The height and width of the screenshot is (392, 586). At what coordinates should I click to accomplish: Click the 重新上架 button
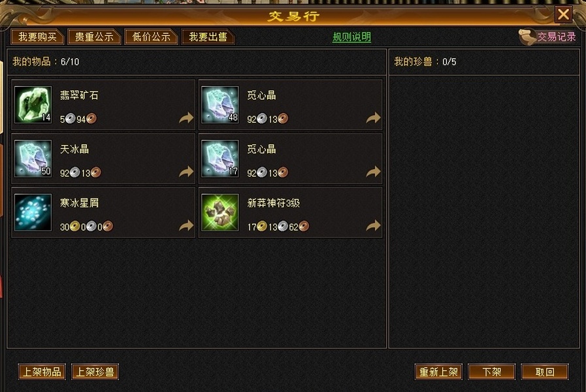[438, 372]
